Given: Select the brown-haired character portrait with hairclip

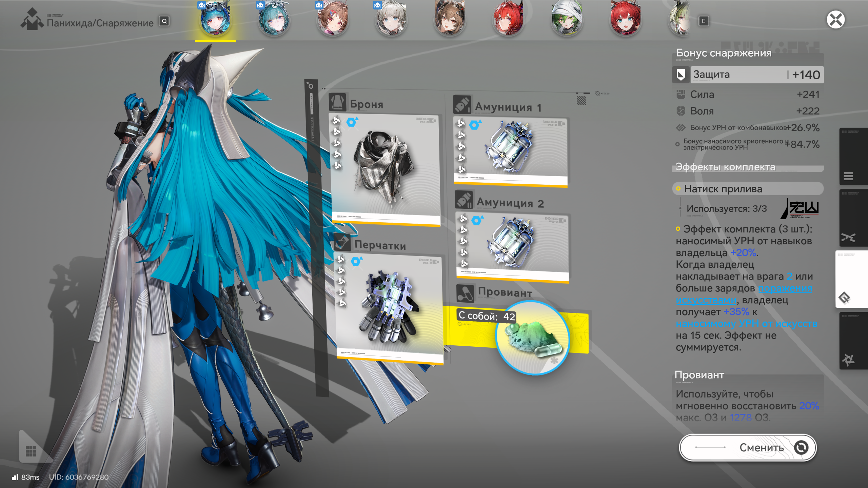Looking at the screenshot, I should (333, 20).
